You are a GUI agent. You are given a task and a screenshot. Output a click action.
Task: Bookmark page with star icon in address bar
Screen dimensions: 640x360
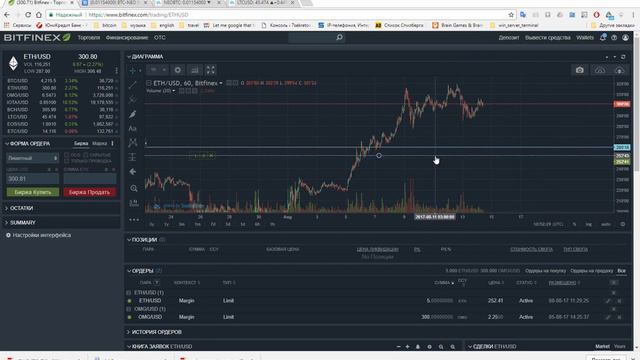(x=511, y=15)
